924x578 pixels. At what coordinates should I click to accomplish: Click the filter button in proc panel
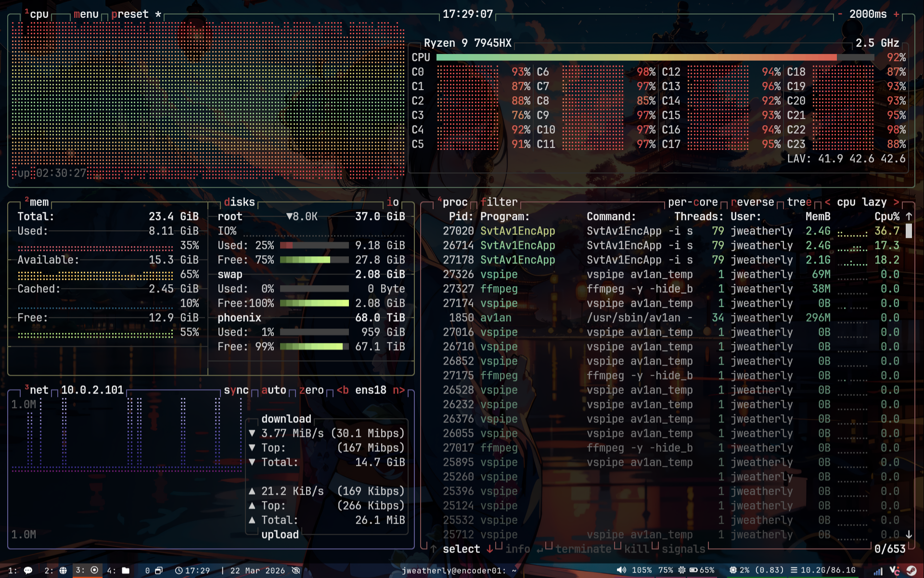(x=499, y=202)
